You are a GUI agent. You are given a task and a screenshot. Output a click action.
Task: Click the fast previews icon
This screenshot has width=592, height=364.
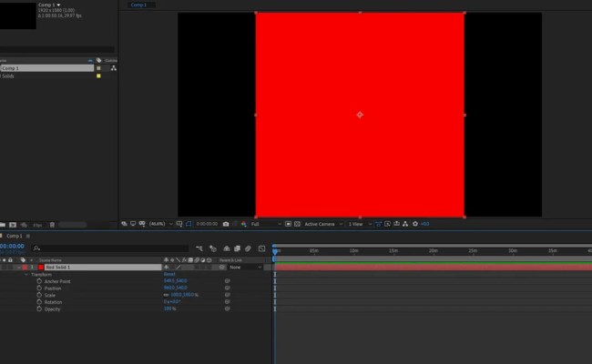coord(387,224)
